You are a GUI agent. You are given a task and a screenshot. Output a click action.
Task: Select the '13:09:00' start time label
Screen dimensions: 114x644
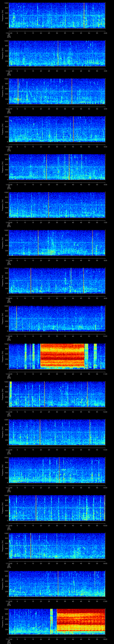9,336
